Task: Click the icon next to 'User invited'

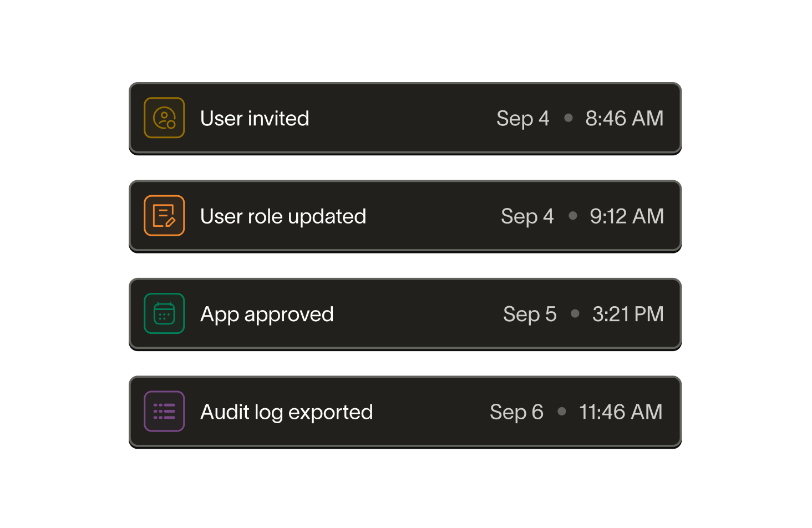Action: 164,118
